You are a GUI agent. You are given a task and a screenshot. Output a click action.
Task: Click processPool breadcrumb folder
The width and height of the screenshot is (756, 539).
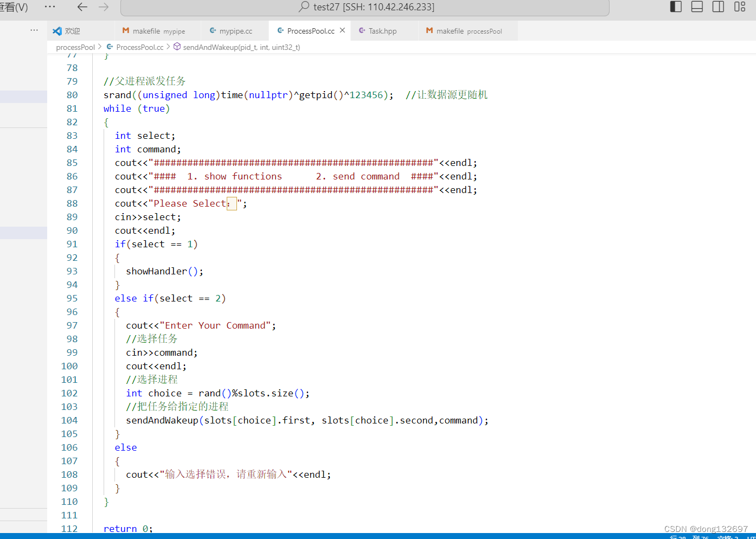point(75,47)
